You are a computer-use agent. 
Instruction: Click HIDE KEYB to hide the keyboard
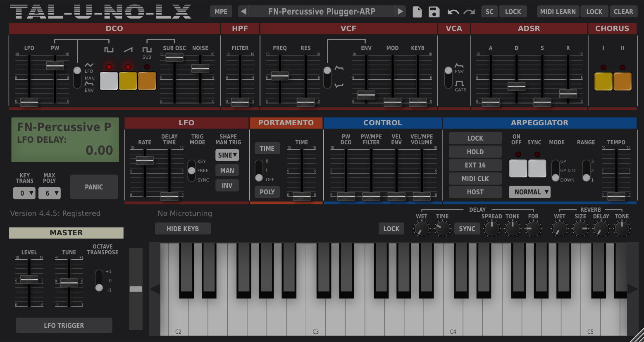click(x=183, y=228)
